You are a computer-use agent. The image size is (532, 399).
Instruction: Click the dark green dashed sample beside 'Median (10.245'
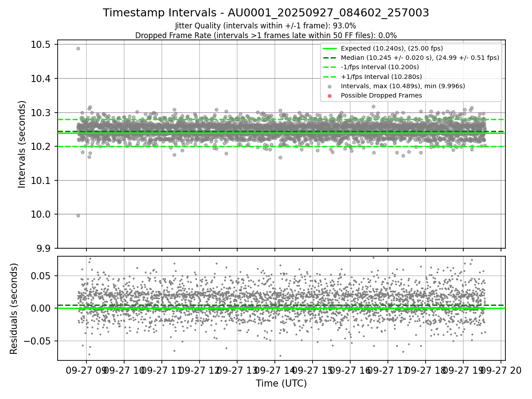(330, 58)
